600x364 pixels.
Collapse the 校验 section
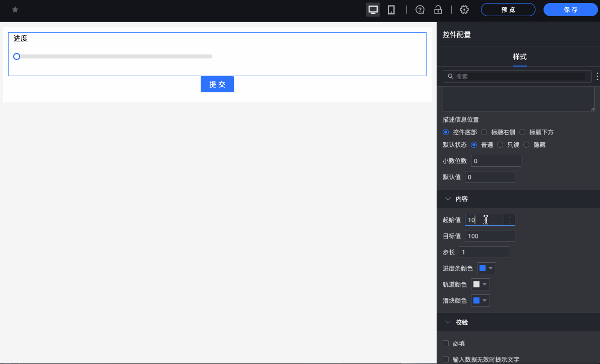point(448,322)
